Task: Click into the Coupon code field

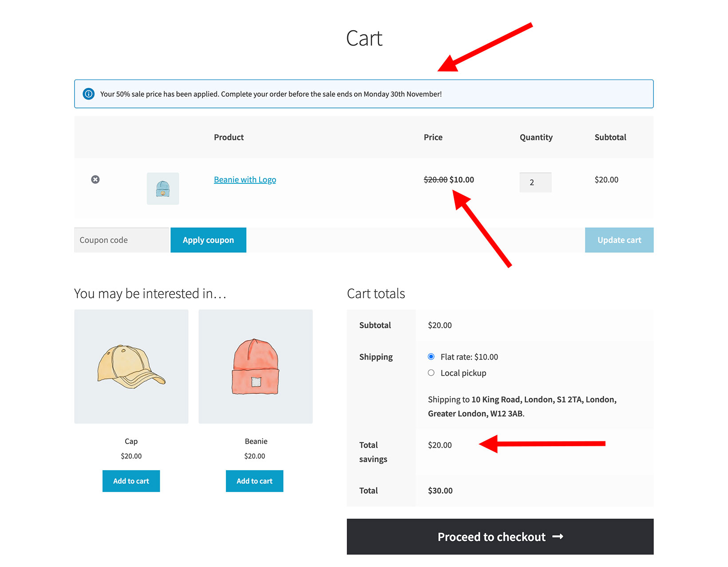Action: tap(121, 240)
